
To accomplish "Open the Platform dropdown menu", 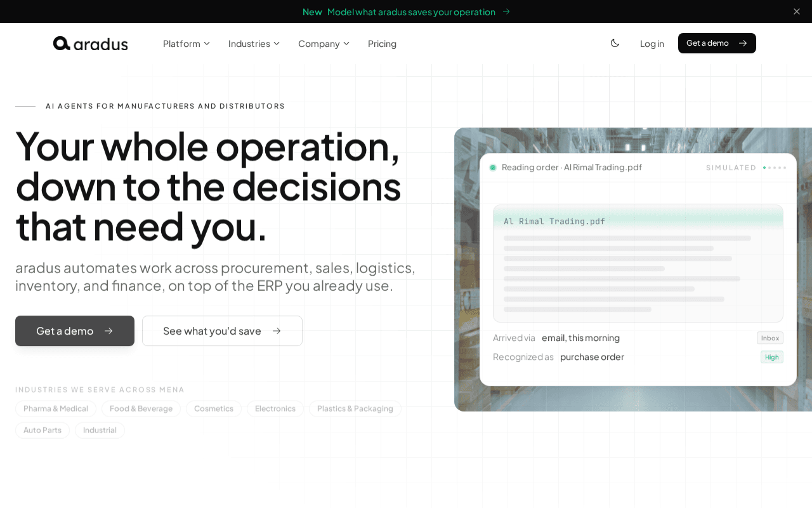I will tap(187, 43).
